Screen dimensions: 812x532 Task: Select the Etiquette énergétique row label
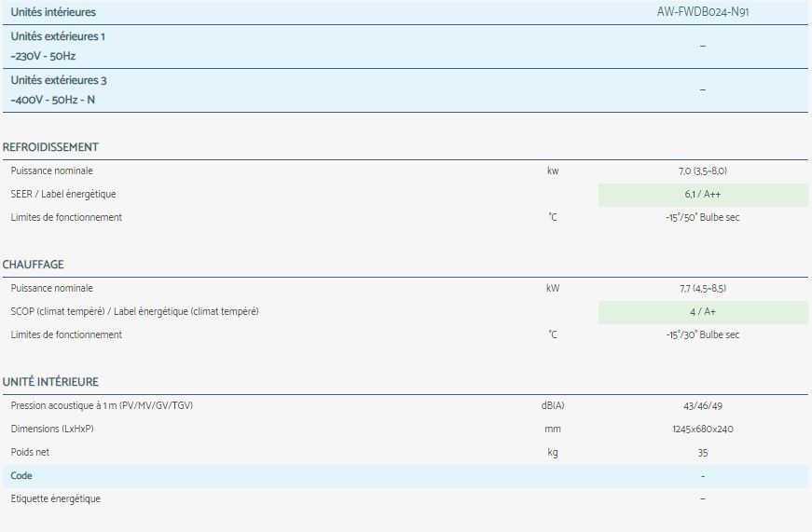55,499
